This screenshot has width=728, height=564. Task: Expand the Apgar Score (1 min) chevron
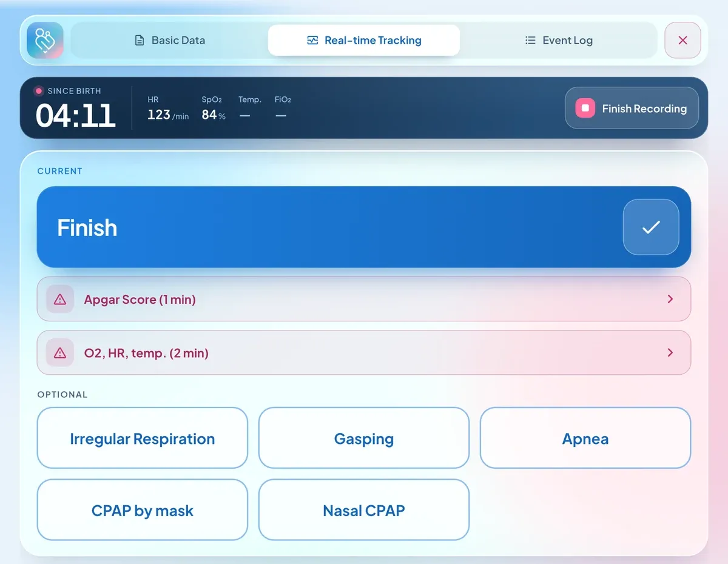[670, 299]
